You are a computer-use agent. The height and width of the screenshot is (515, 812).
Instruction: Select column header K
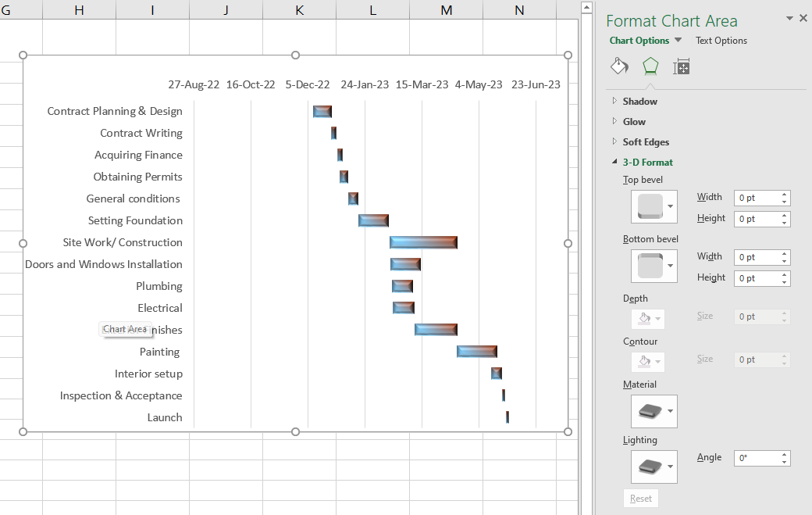300,9
